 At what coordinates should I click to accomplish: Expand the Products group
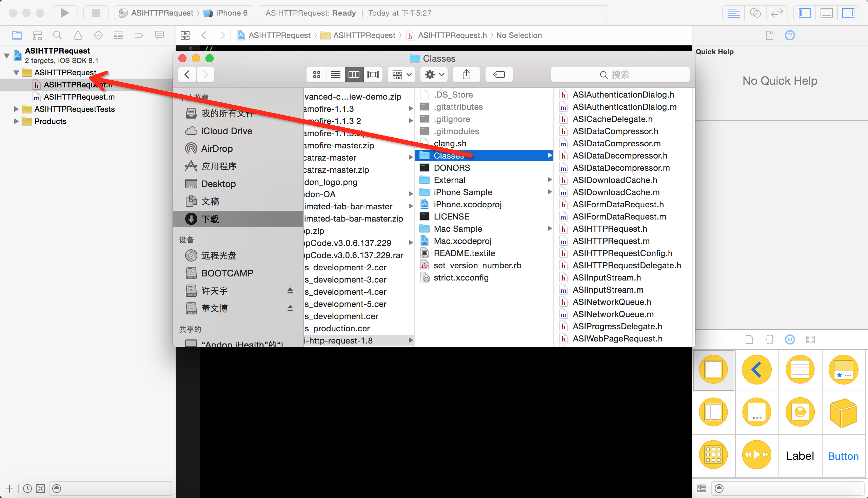[16, 121]
